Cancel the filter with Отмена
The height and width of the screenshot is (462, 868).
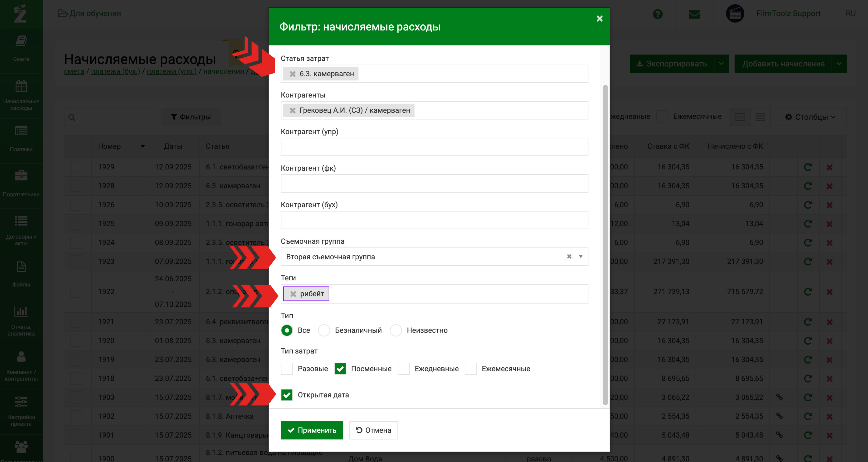pos(373,430)
